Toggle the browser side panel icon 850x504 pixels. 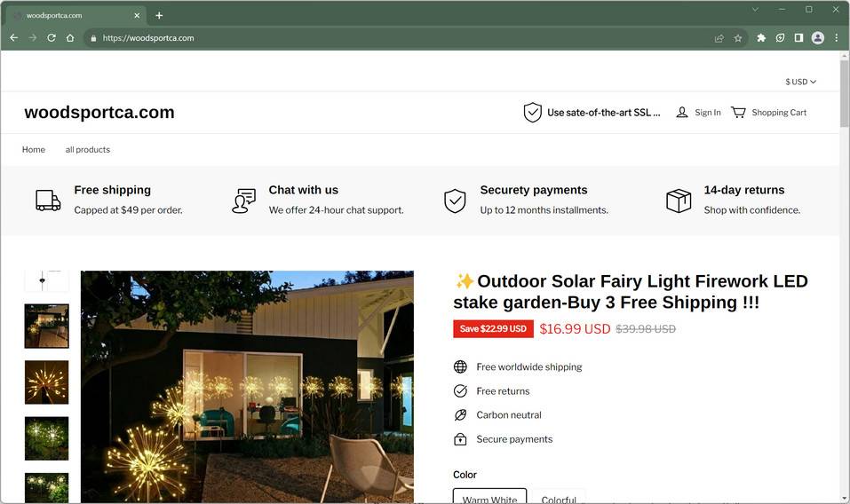pyautogui.click(x=798, y=38)
